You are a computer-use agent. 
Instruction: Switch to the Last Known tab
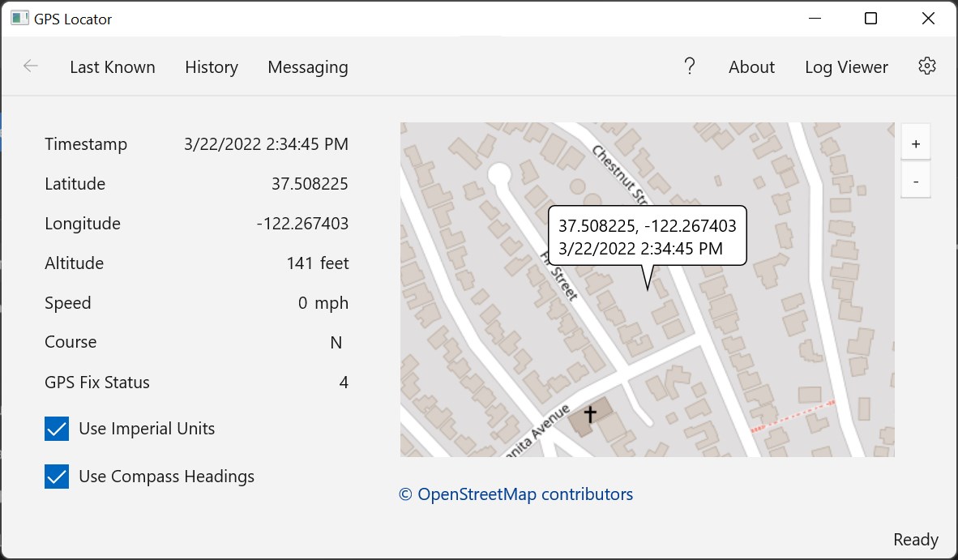(x=113, y=67)
